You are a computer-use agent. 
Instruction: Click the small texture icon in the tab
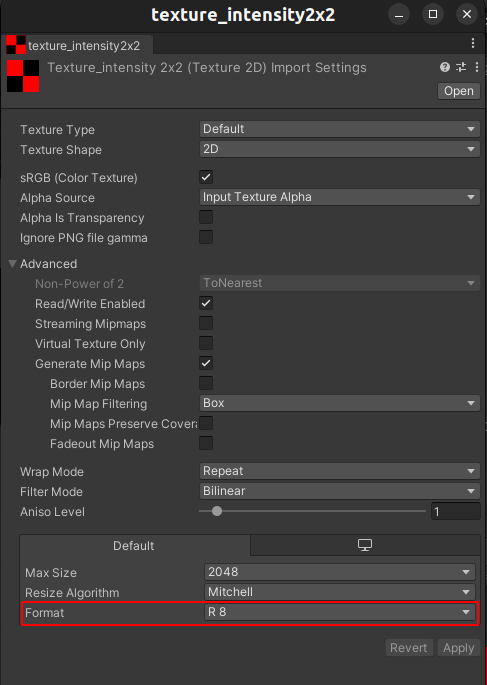click(x=16, y=45)
